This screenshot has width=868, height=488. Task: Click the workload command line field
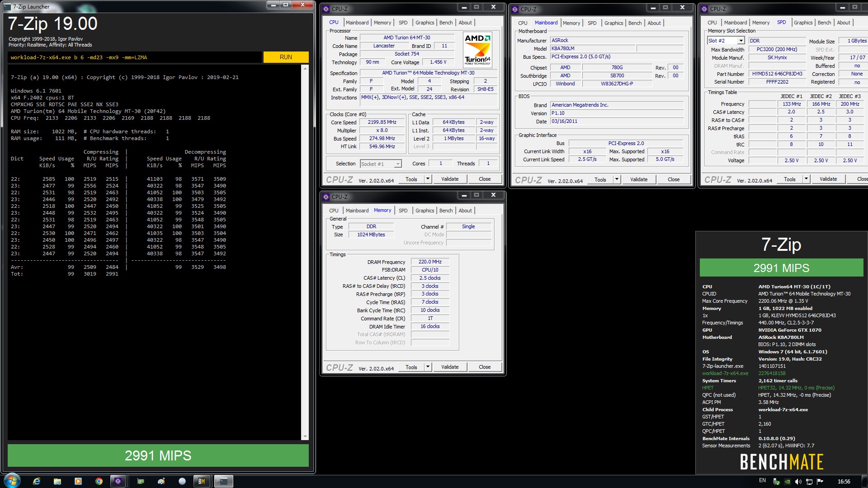click(x=135, y=57)
